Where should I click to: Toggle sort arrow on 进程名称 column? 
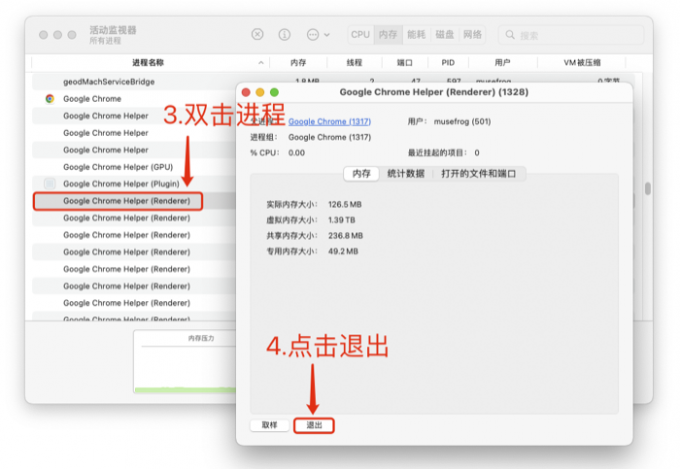pos(261,62)
